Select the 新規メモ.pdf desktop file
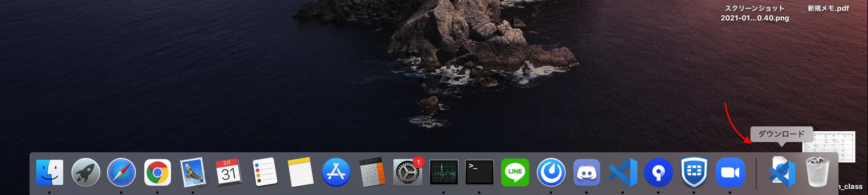The height and width of the screenshot is (195, 868). 828,8
